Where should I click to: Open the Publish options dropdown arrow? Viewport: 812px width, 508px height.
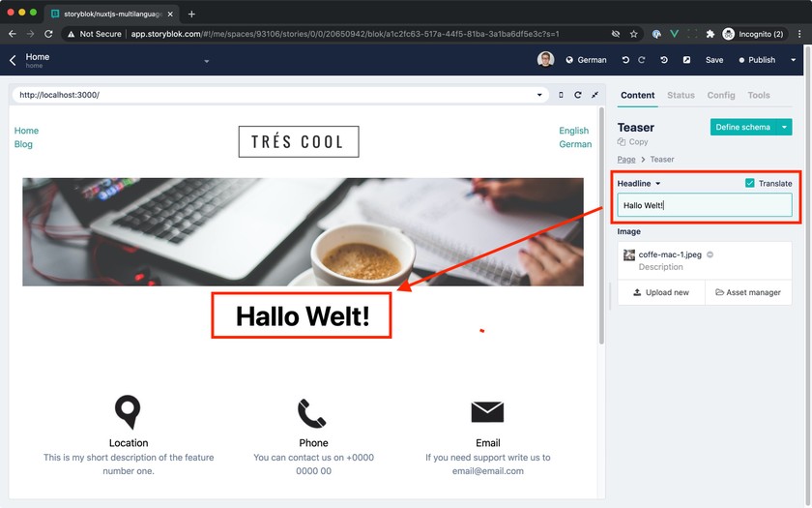point(794,60)
